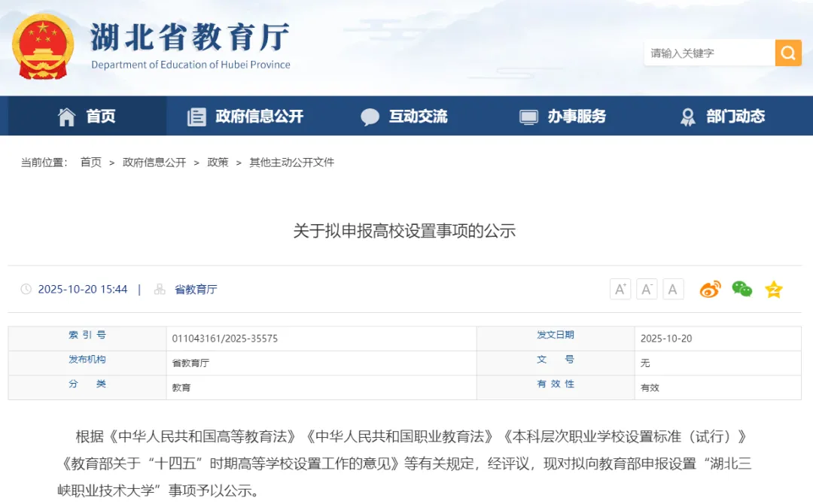Focus the keyword search input field
This screenshot has height=504, width=813.
click(x=708, y=53)
